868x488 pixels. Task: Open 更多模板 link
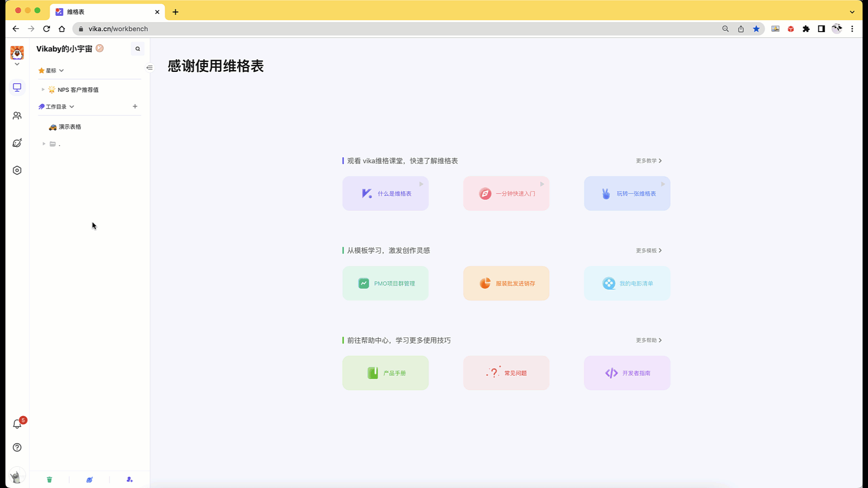649,250
